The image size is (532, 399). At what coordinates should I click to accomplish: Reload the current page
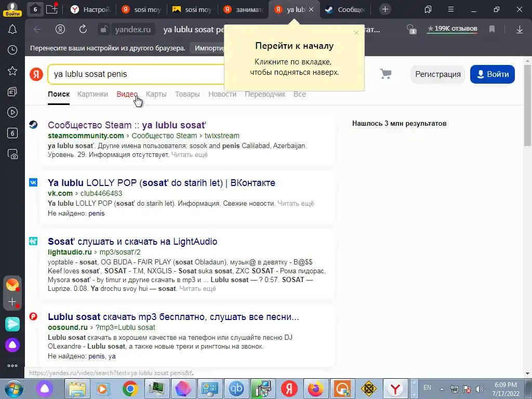83,30
